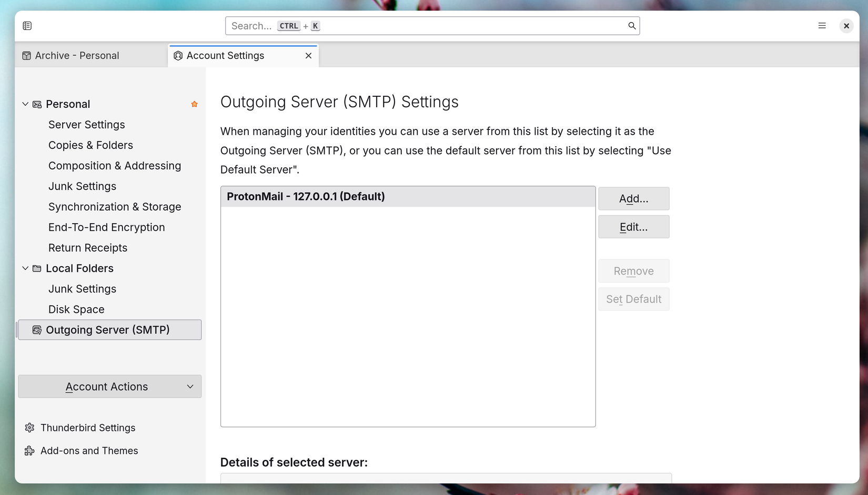Click the Personal mail account icon
Screen dimensions: 868x495
coord(37,104)
